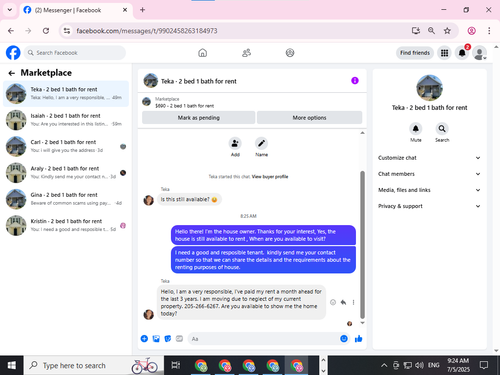Click the chat message scrollbar
Screen dimensions: 500x375
coord(362,245)
